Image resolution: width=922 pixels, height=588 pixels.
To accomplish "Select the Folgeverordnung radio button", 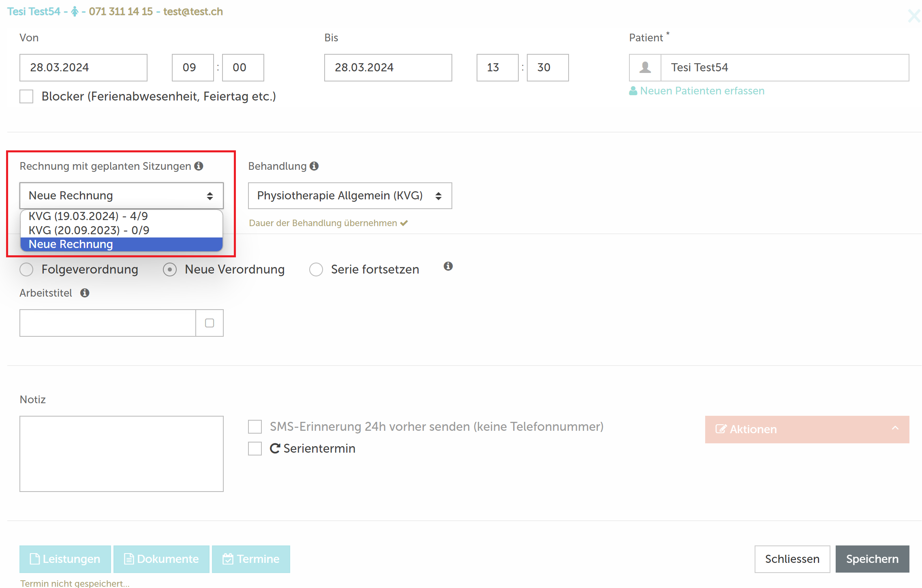I will [26, 269].
